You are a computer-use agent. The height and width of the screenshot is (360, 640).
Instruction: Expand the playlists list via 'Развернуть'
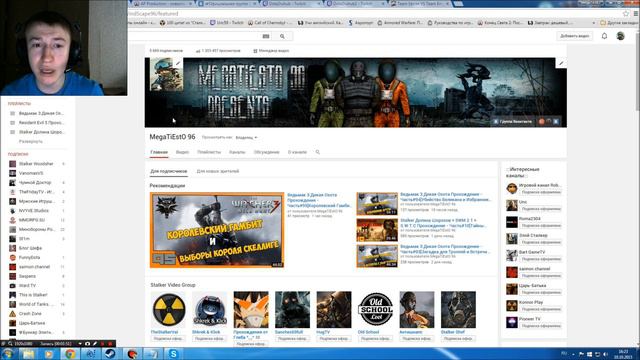click(31, 141)
